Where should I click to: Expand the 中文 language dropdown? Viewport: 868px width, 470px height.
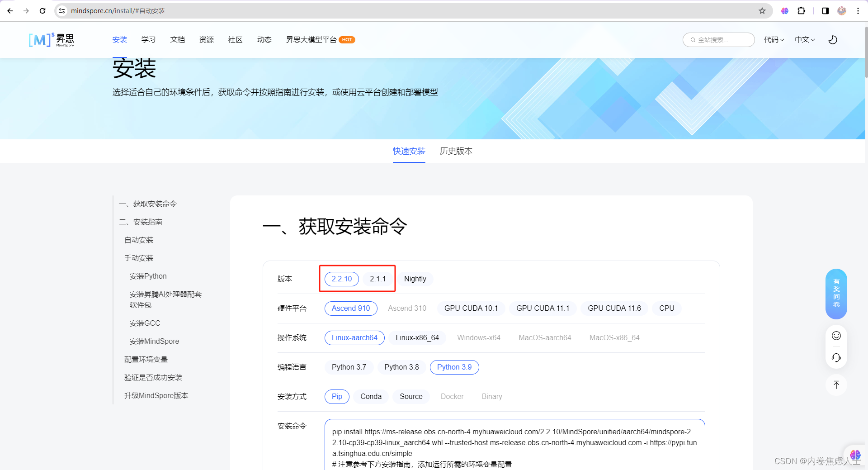805,40
